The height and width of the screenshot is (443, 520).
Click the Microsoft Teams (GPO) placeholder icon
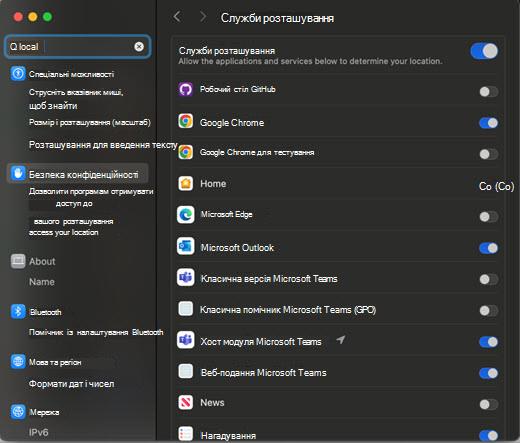[x=186, y=309]
